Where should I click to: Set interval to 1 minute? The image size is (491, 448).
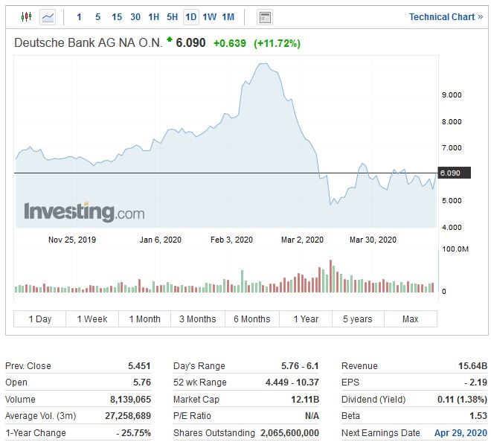[x=79, y=17]
